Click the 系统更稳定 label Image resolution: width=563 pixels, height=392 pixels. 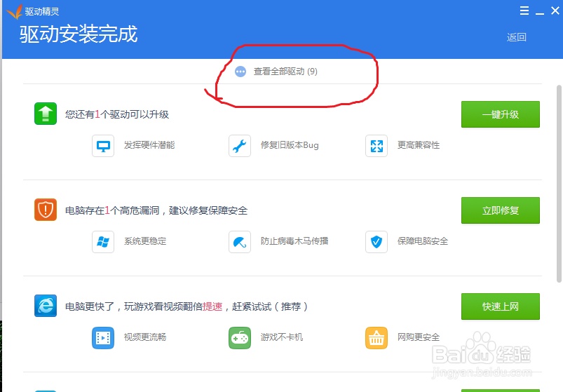145,241
